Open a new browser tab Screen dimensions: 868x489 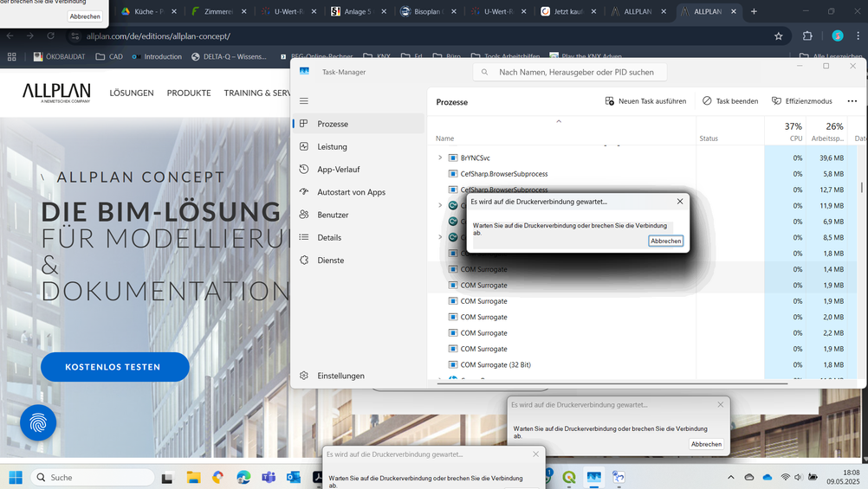pos(754,11)
